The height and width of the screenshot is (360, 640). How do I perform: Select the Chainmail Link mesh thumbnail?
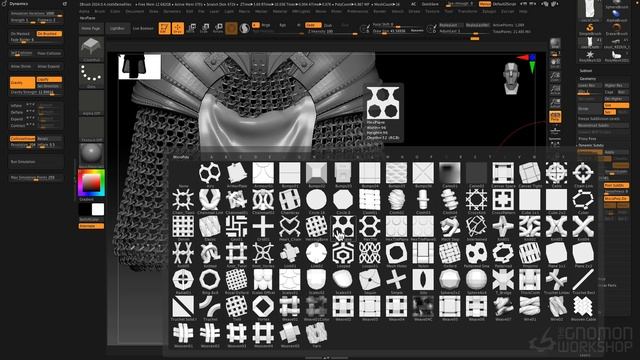(210, 200)
